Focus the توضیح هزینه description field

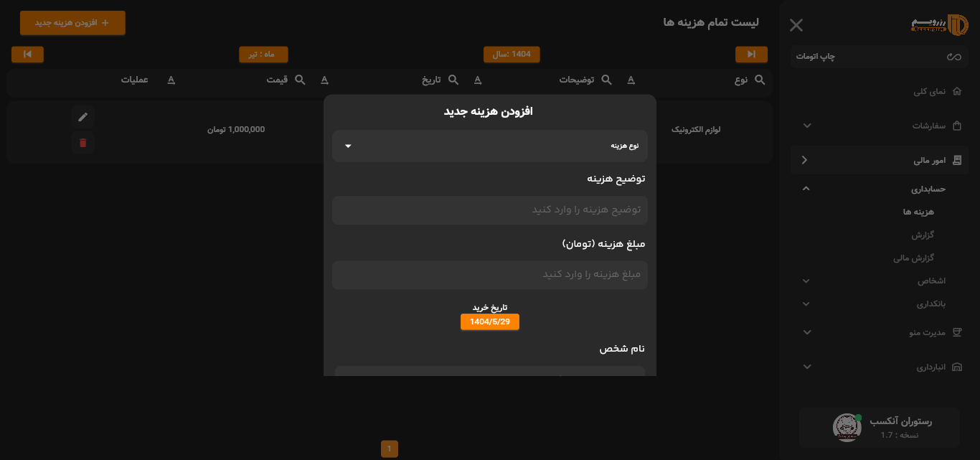490,210
